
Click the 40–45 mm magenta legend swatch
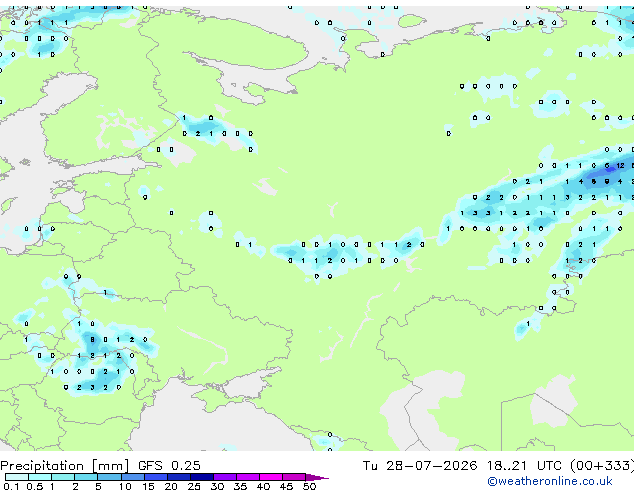click(x=271, y=477)
